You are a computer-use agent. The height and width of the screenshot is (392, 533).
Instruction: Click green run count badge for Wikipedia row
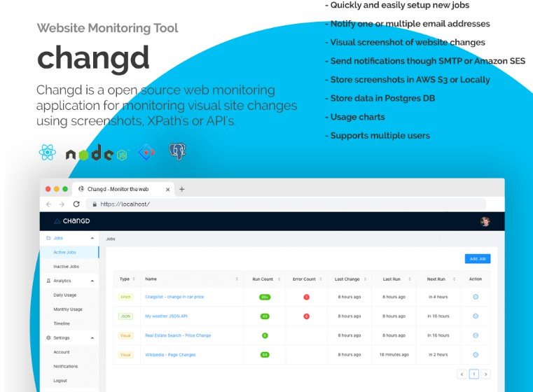click(265, 355)
